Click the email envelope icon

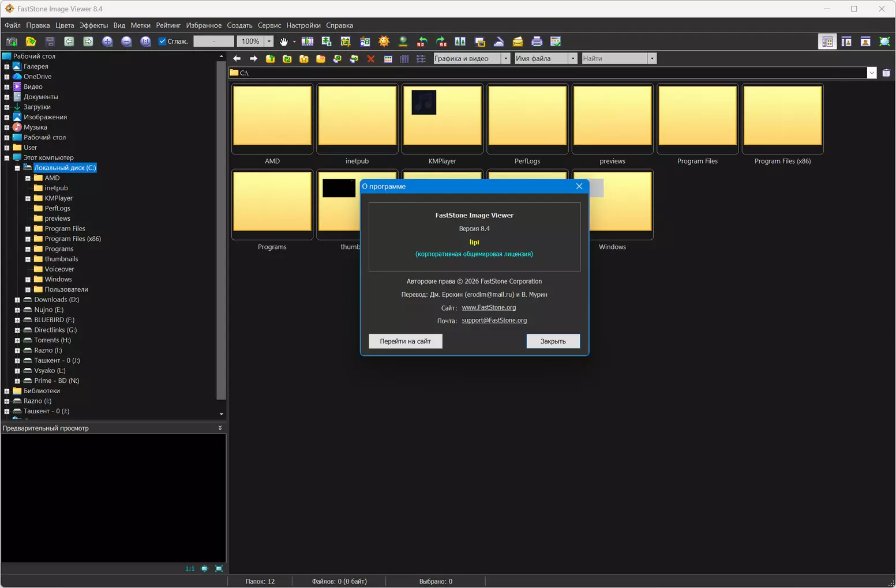(x=518, y=42)
